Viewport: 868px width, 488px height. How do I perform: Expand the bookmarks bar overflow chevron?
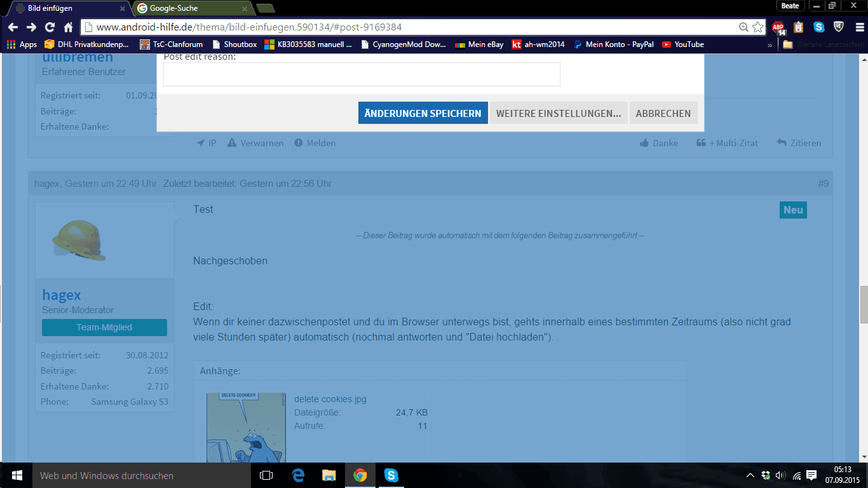(770, 45)
